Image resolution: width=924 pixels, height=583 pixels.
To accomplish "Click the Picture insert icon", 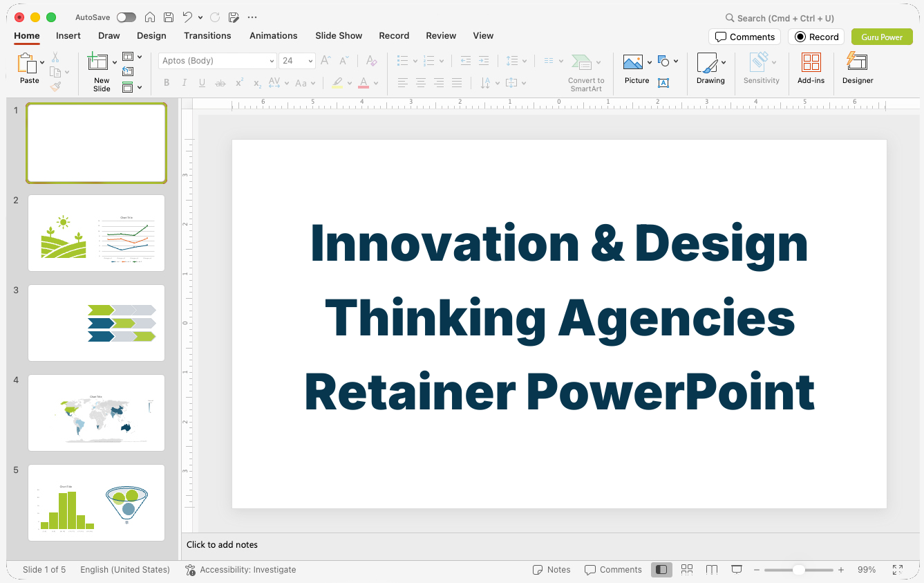I will [633, 63].
